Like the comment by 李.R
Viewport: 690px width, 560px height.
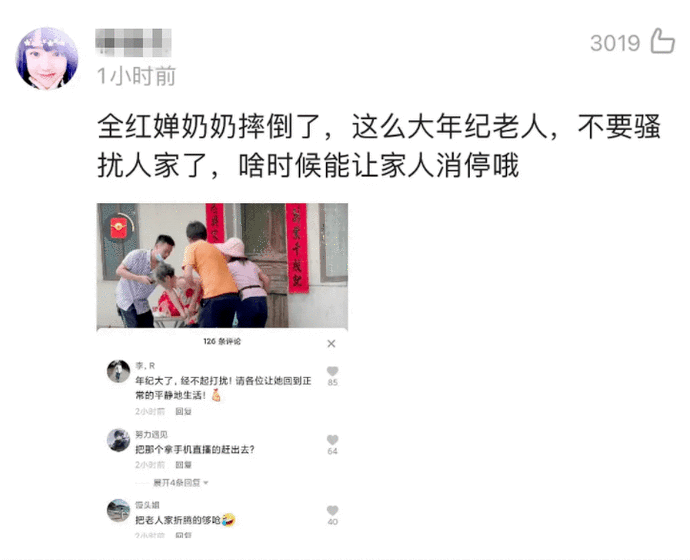[x=332, y=371]
